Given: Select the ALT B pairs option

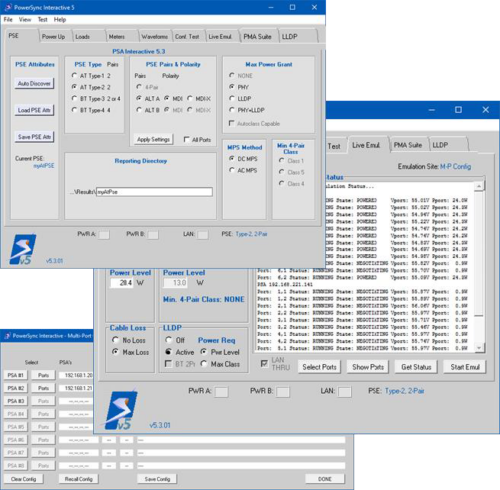Looking at the screenshot, I should [x=139, y=110].
